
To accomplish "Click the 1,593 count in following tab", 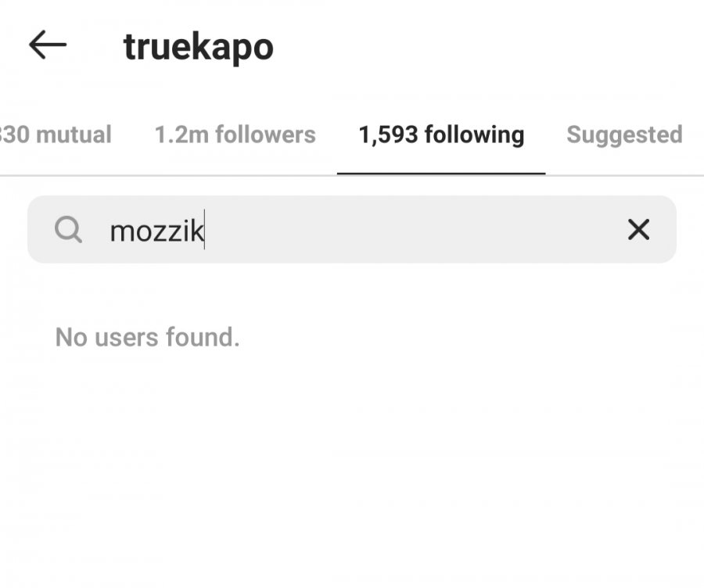I will point(388,134).
